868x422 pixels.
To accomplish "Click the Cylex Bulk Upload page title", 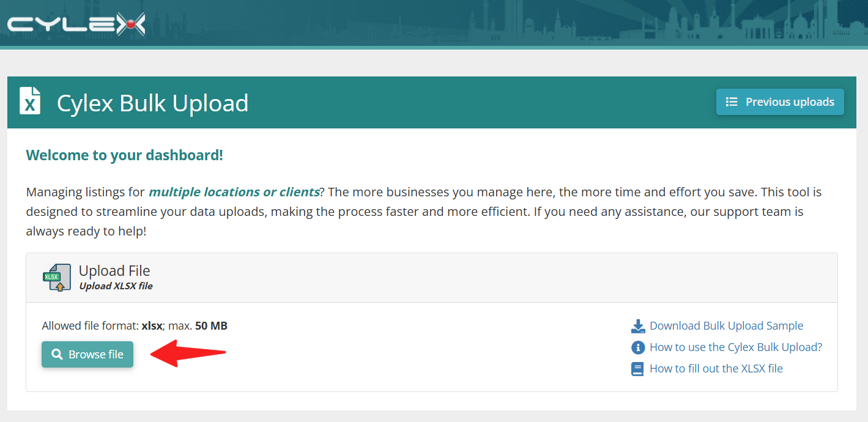I will [x=153, y=103].
